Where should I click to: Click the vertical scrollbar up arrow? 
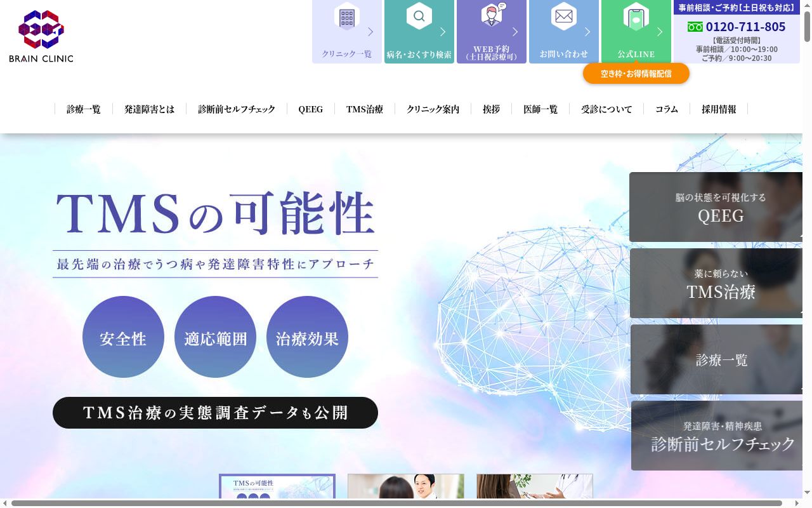pyautogui.click(x=807, y=5)
